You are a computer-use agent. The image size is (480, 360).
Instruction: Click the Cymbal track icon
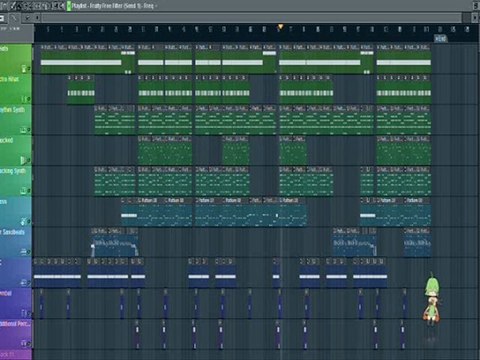[x=24, y=313]
